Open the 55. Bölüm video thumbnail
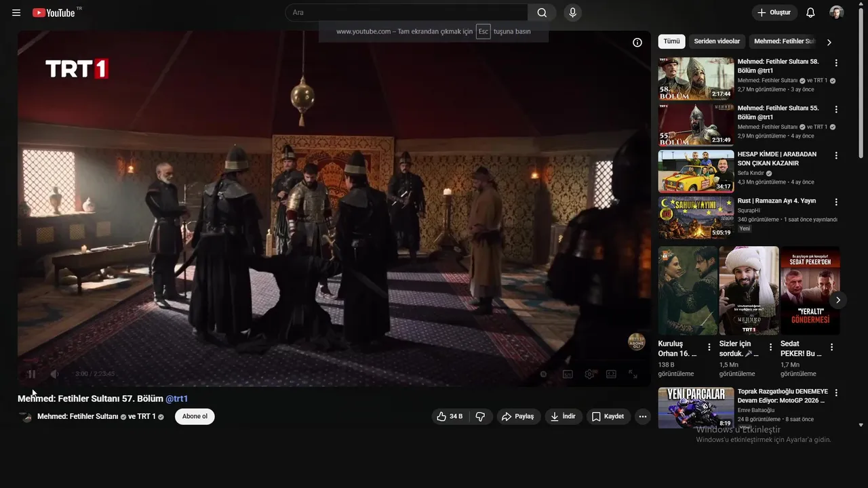 (x=696, y=125)
